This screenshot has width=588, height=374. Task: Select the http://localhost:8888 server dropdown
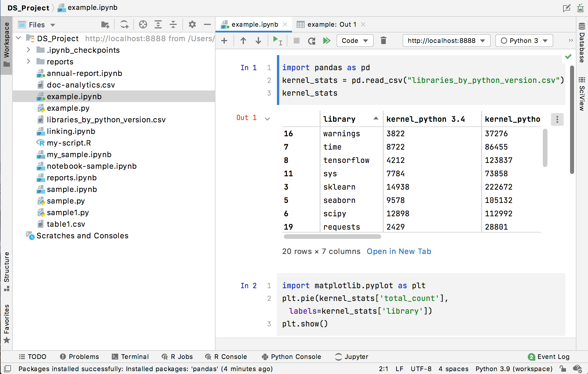pos(445,40)
